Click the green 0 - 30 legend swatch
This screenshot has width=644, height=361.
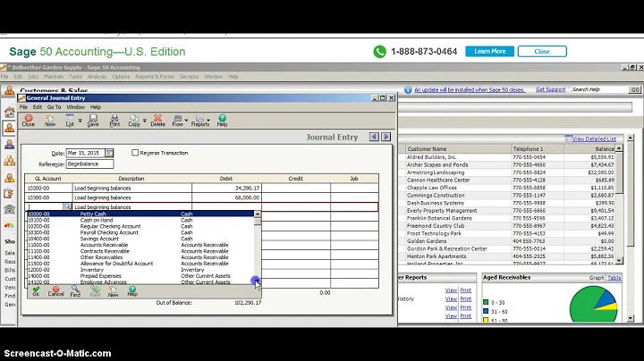coord(486,302)
